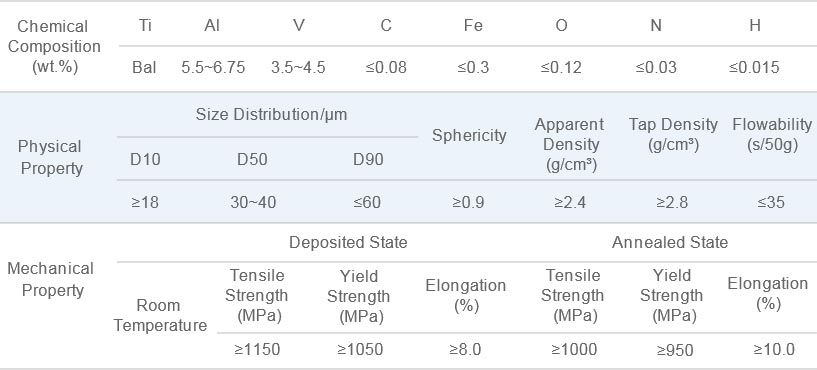Screen dimensions: 817x370
Task: Select the D50 column header
Action: click(252, 159)
